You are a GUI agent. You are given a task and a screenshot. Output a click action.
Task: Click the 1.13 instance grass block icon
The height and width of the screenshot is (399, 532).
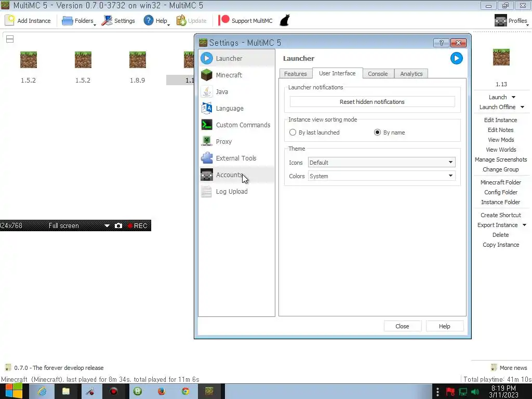pos(501,57)
